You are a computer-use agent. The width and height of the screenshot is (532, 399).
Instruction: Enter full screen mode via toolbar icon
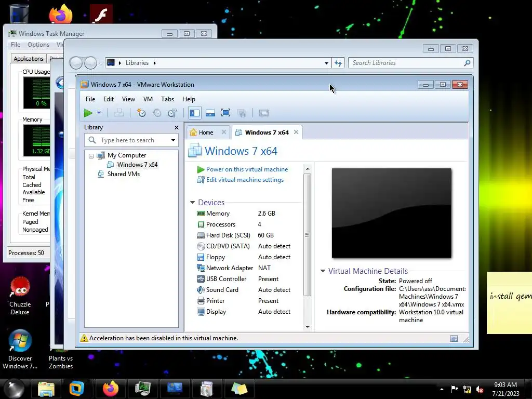[x=225, y=113]
